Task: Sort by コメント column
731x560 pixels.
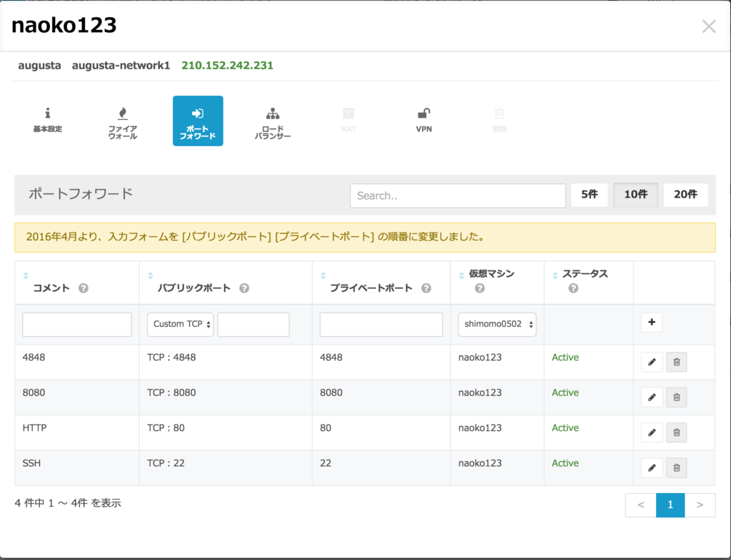Action: 26,275
